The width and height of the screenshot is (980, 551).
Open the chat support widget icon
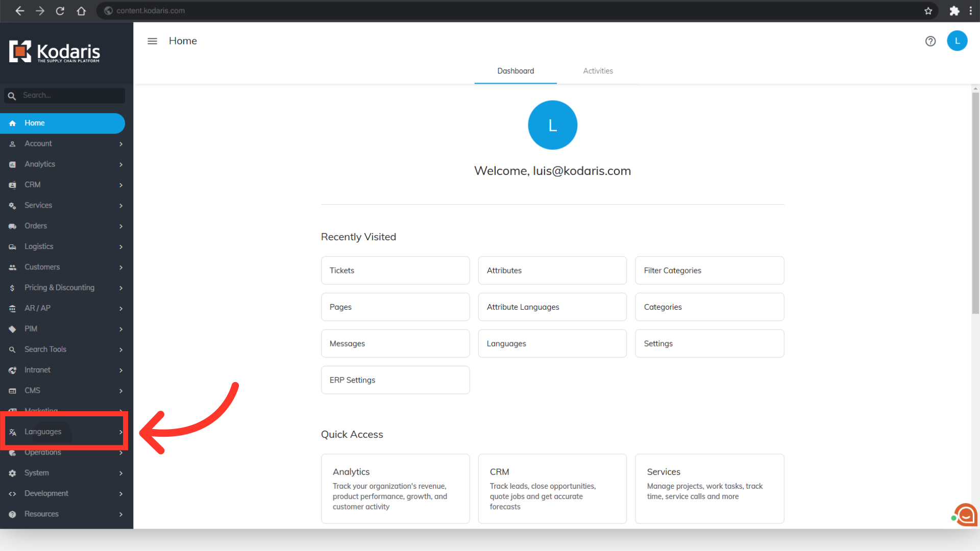pyautogui.click(x=966, y=515)
